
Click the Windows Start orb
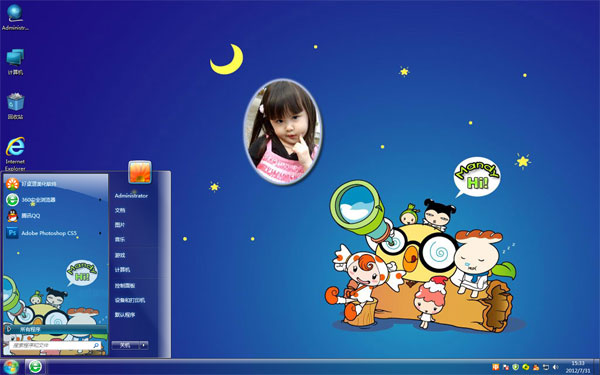pyautogui.click(x=11, y=367)
